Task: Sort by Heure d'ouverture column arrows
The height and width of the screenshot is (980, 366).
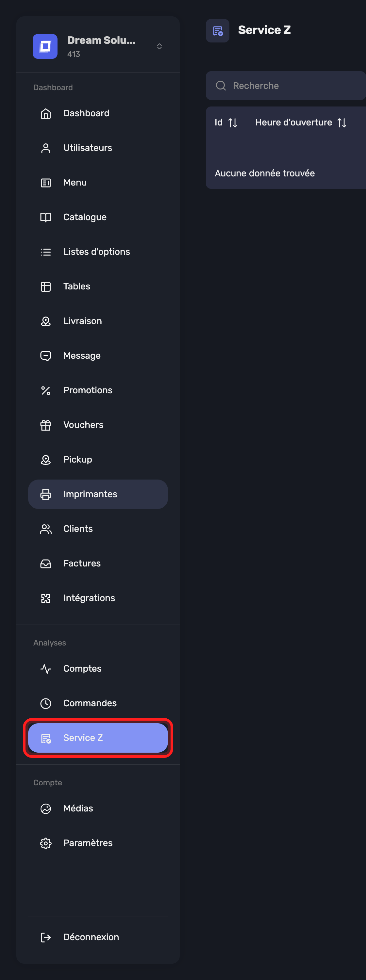Action: (342, 122)
